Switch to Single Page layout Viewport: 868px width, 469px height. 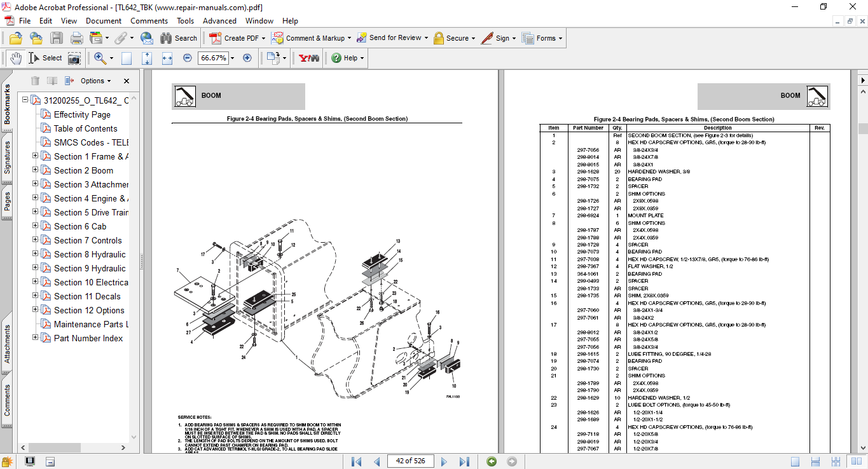795,461
